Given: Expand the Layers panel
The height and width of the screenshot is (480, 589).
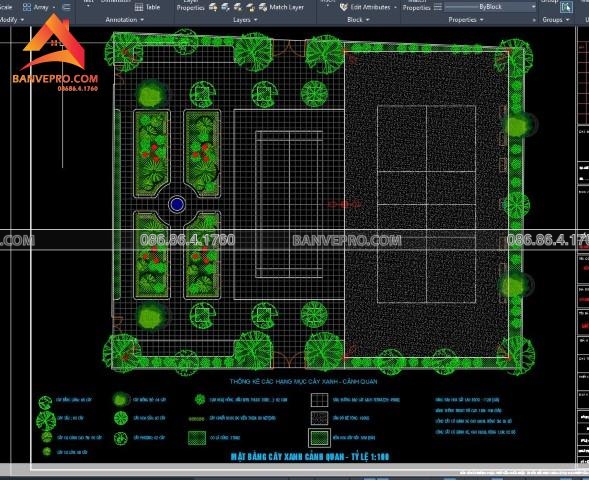Looking at the screenshot, I should (x=245, y=20).
